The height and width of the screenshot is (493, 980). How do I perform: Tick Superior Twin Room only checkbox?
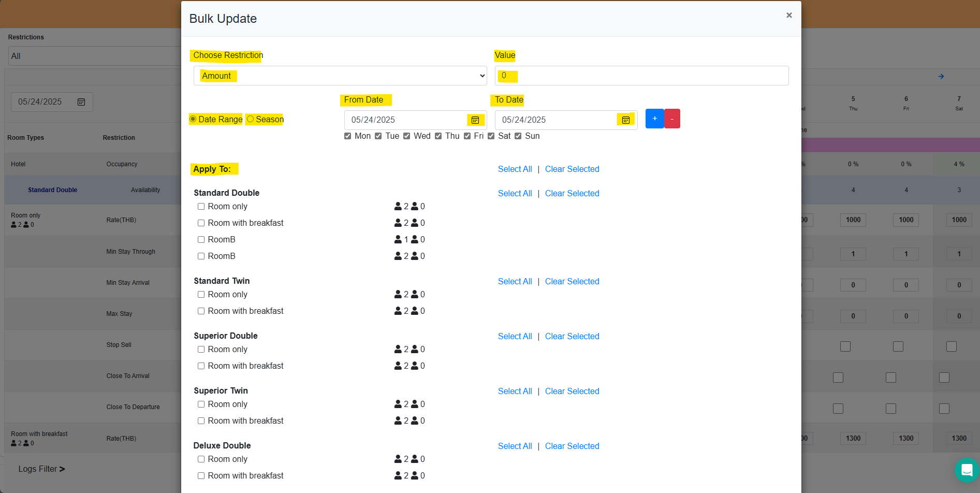click(201, 404)
